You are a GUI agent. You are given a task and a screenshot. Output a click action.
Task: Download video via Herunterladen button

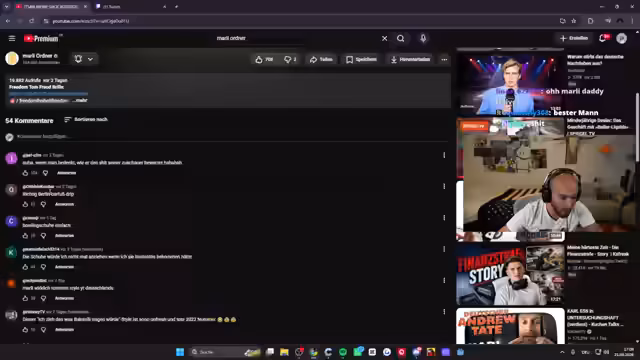[x=411, y=60]
